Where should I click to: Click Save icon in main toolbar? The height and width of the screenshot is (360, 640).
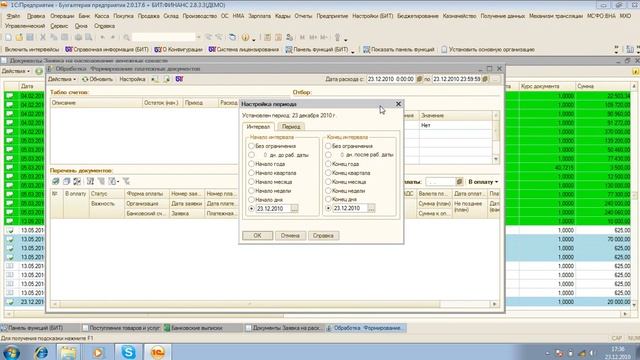coord(30,38)
